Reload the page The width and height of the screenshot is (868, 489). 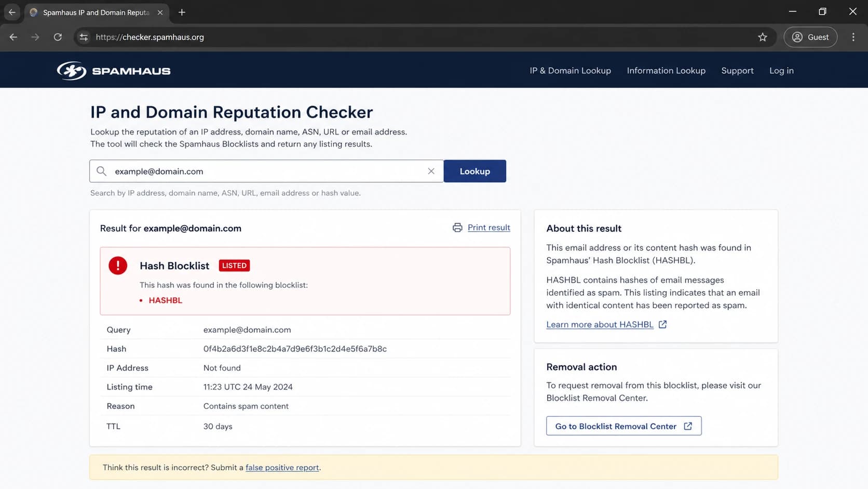[x=58, y=37]
